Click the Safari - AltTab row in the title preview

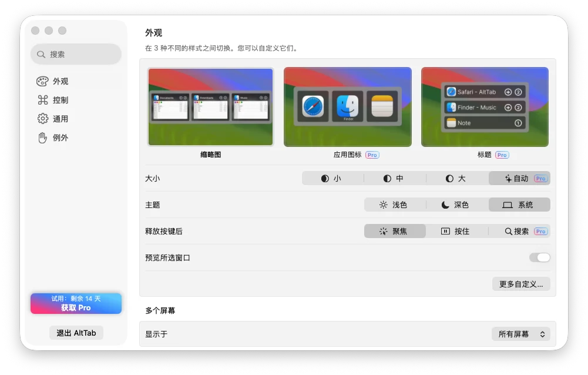[485, 92]
